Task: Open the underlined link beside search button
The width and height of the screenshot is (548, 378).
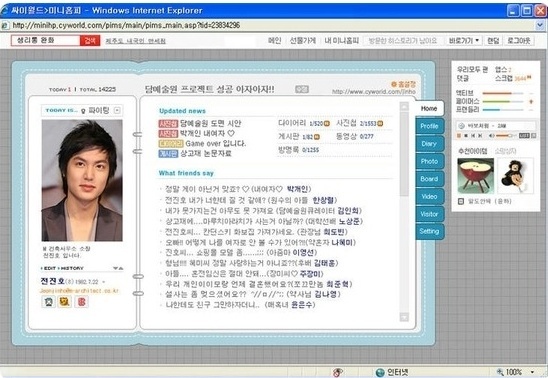Action: tap(136, 41)
